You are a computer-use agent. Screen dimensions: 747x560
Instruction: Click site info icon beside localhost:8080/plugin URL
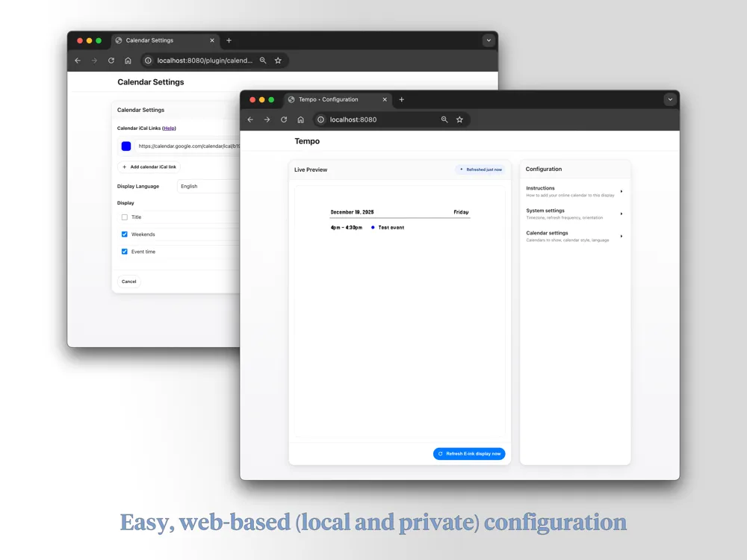pos(148,60)
